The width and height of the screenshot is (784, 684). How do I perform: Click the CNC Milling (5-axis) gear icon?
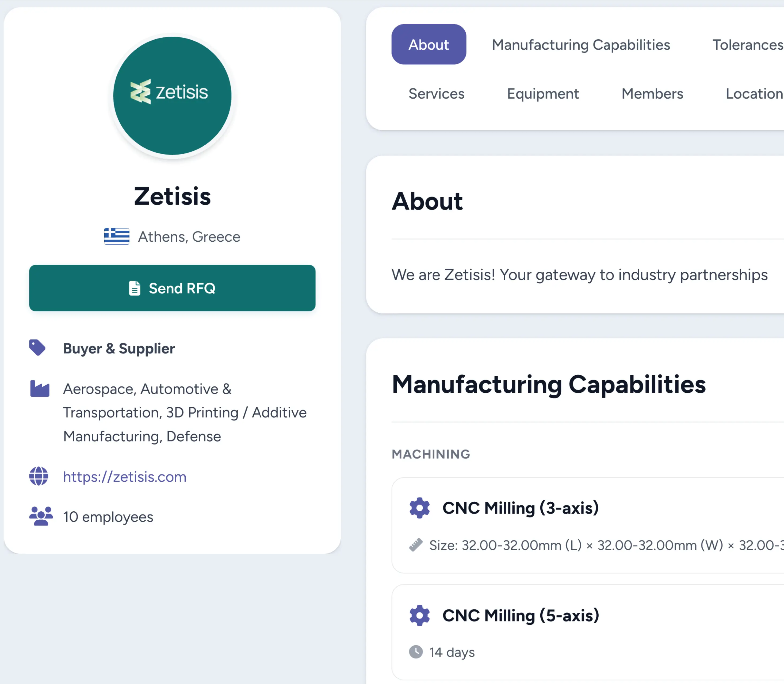pos(419,615)
